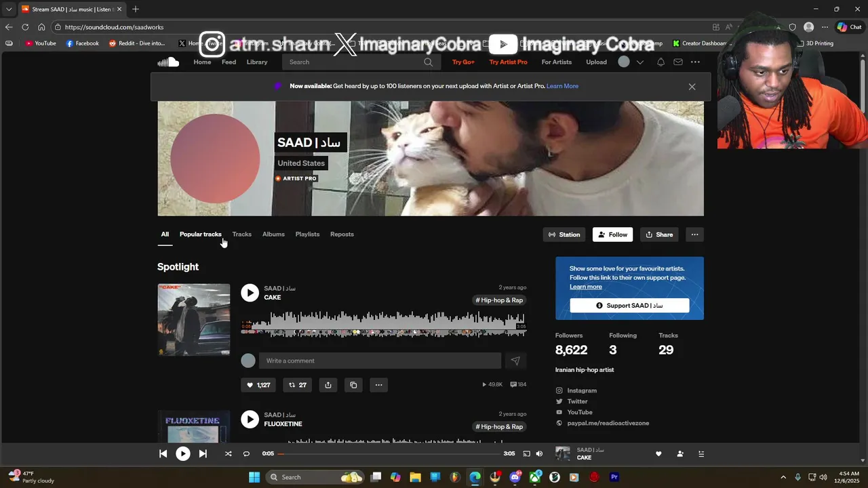The height and width of the screenshot is (488, 868).
Task: Reload the page in the browser
Action: (x=25, y=27)
